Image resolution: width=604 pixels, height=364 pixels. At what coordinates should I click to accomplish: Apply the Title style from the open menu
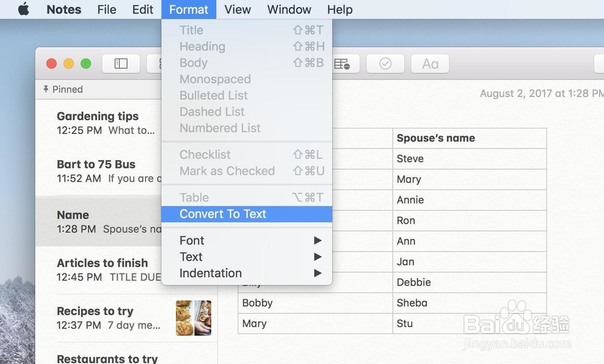(x=191, y=30)
